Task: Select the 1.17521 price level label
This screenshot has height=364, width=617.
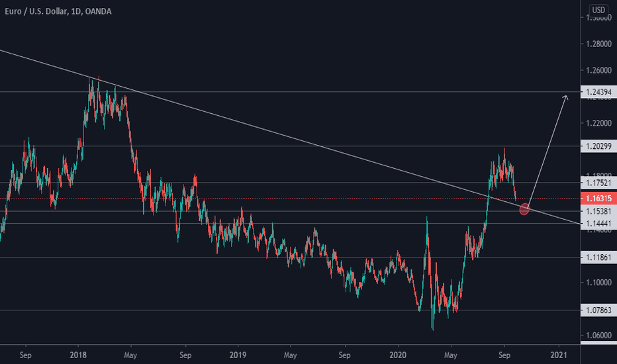Action: click(598, 183)
